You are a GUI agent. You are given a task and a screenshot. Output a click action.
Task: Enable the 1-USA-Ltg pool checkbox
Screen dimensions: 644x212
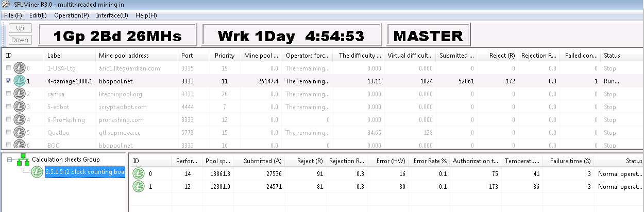tap(8, 68)
